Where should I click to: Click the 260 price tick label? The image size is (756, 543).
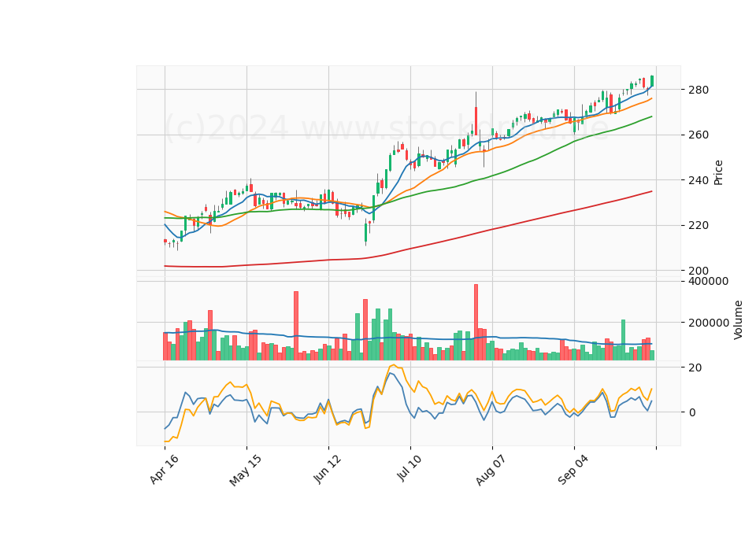[699, 135]
